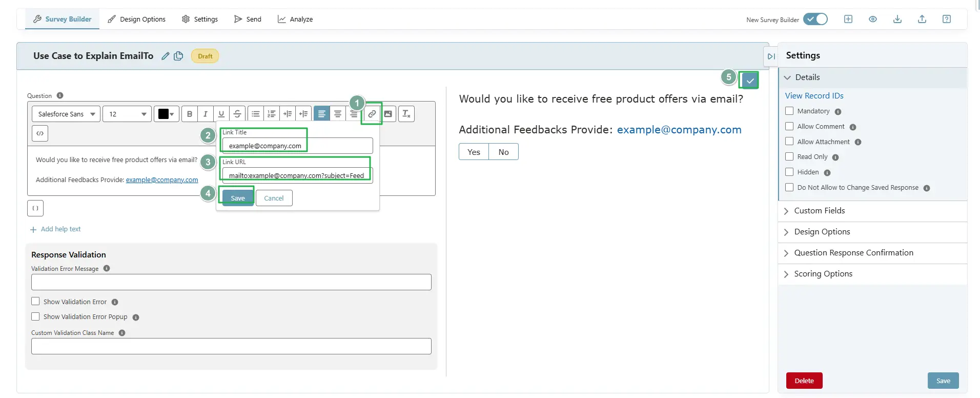Apply italic formatting to question text
The image size is (980, 398).
click(206, 114)
